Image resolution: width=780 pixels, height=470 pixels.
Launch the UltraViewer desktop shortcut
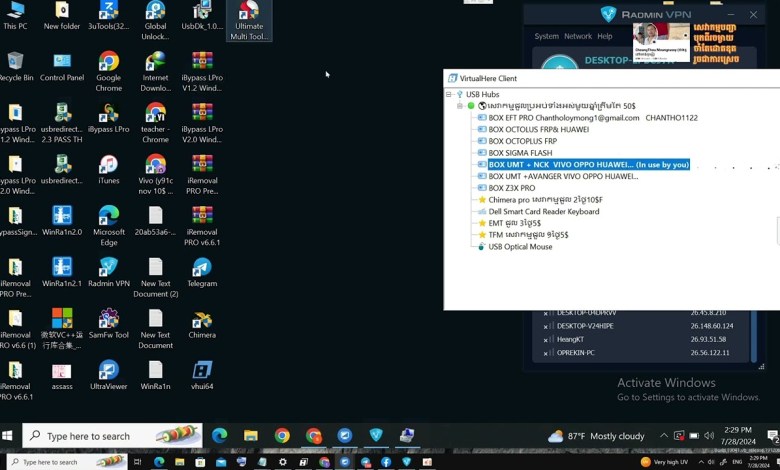108,375
